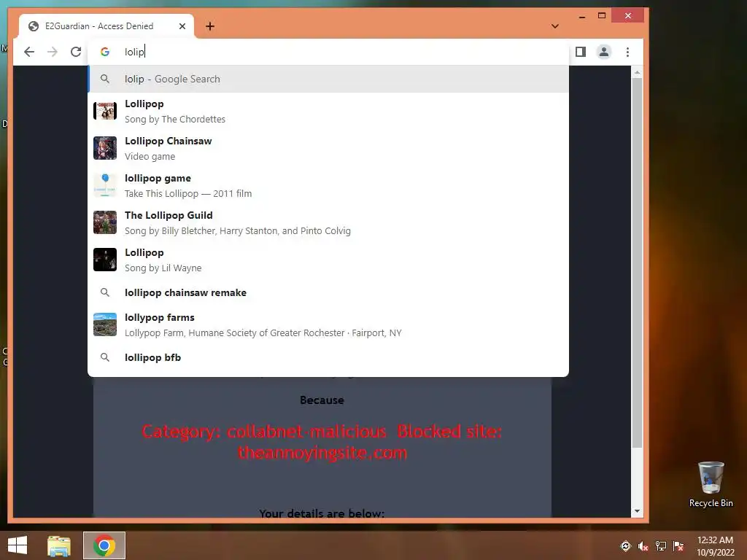Click the forward navigation arrow
This screenshot has width=747, height=560.
click(x=53, y=52)
